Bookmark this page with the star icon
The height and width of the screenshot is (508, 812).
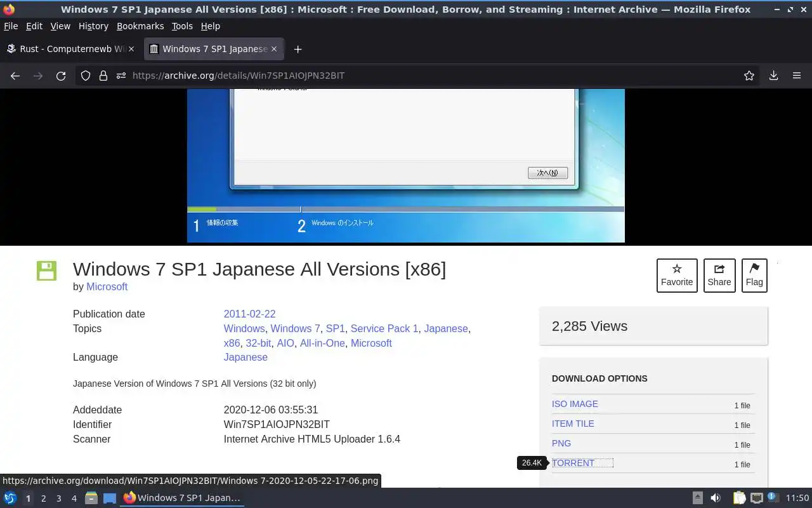749,76
